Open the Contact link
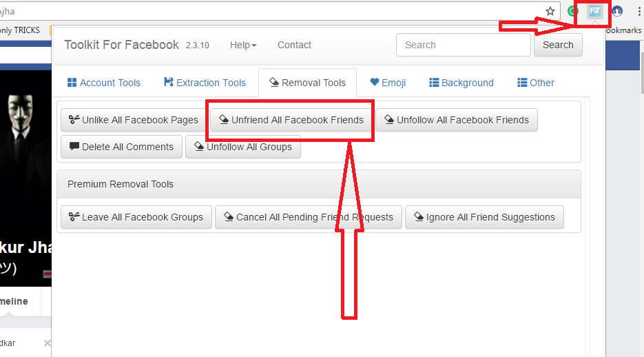The width and height of the screenshot is (644, 357). [x=294, y=45]
